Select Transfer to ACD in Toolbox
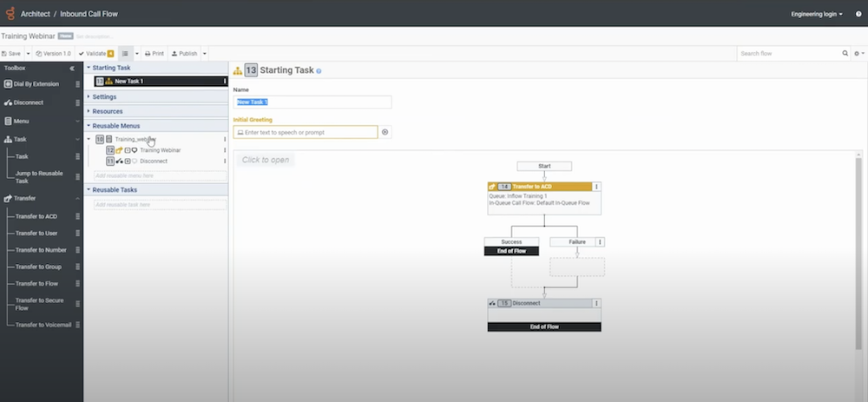Viewport: 868px width, 402px height. click(x=36, y=216)
